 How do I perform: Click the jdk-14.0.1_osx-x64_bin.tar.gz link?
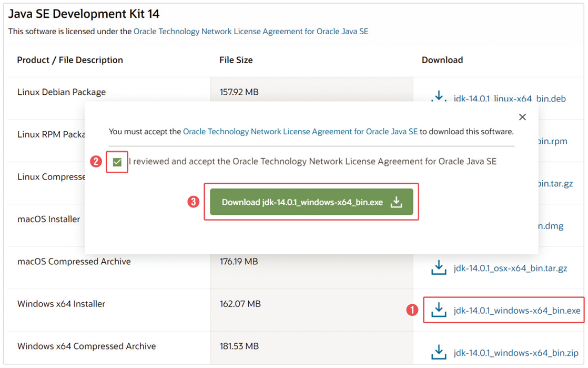pyautogui.click(x=510, y=268)
